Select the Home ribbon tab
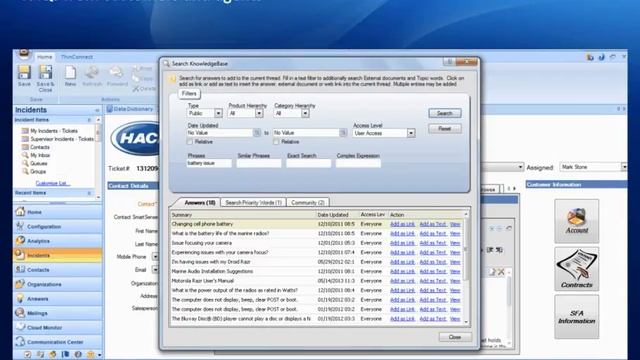Screen dimensions: 640x360 (x=44, y=57)
